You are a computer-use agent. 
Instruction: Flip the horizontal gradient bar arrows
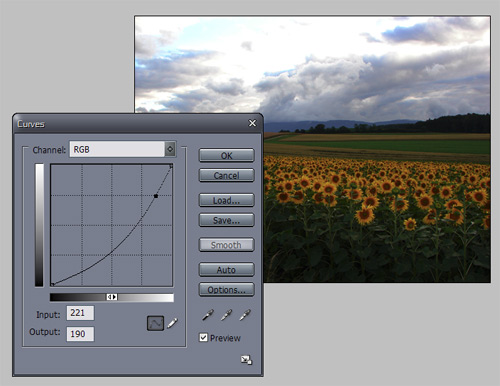[112, 297]
